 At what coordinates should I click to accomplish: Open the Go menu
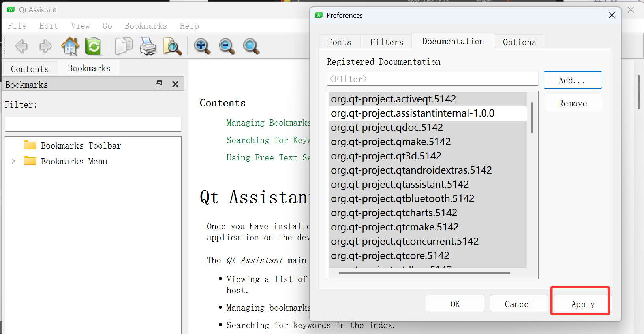click(x=107, y=26)
